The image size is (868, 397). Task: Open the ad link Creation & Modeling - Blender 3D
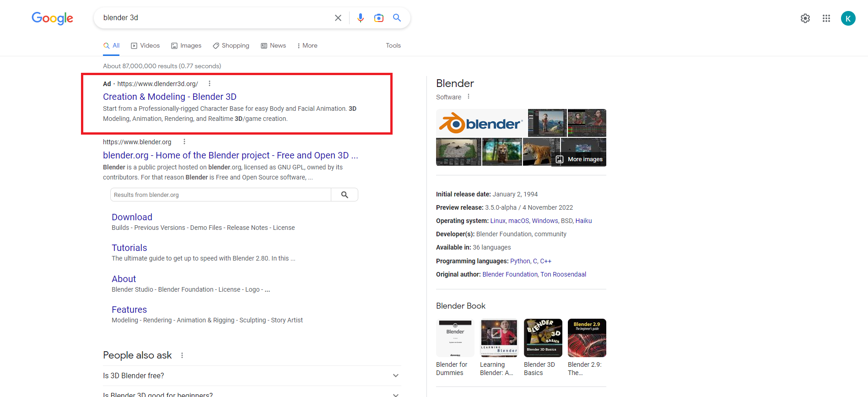click(170, 97)
